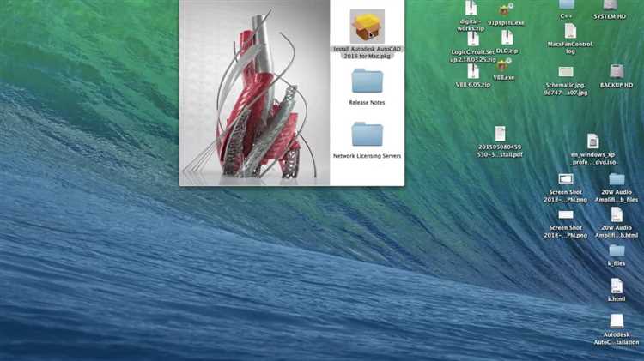Screen dimensions: 644x361
Task: Select the MacsFanControl.log file
Action: pos(570,31)
